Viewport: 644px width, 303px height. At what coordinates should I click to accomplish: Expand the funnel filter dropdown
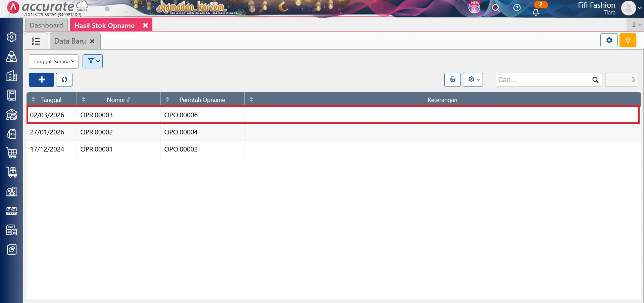point(93,61)
